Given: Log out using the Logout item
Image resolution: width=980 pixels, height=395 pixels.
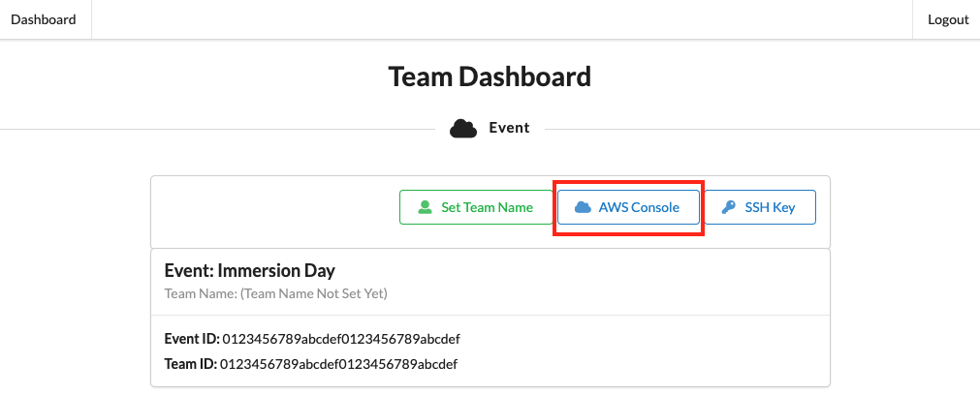Looking at the screenshot, I should [x=948, y=19].
